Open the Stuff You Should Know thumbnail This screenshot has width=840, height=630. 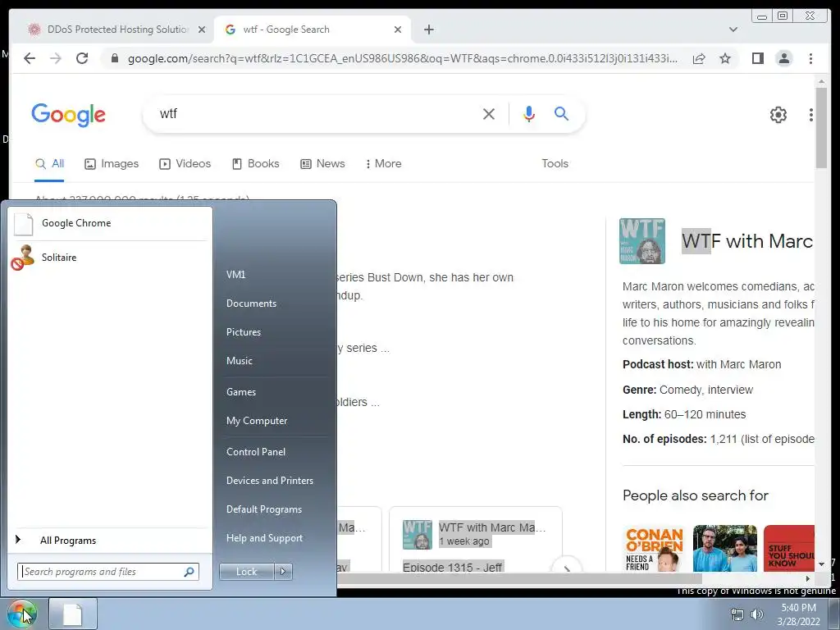[x=789, y=549]
